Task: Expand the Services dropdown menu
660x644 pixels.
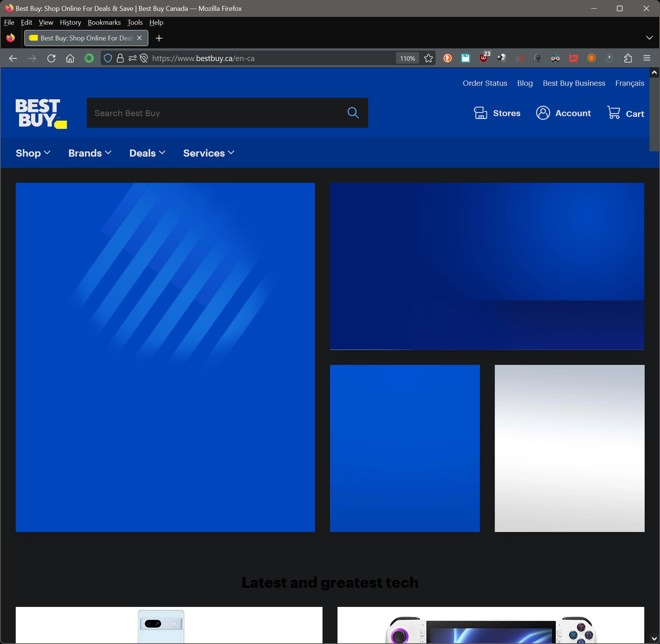Action: pyautogui.click(x=208, y=153)
